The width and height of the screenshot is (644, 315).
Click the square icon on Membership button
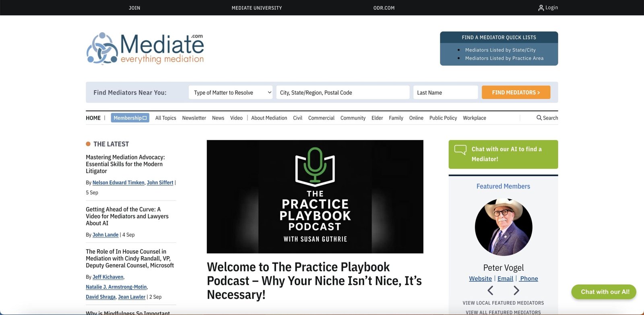[x=145, y=118]
